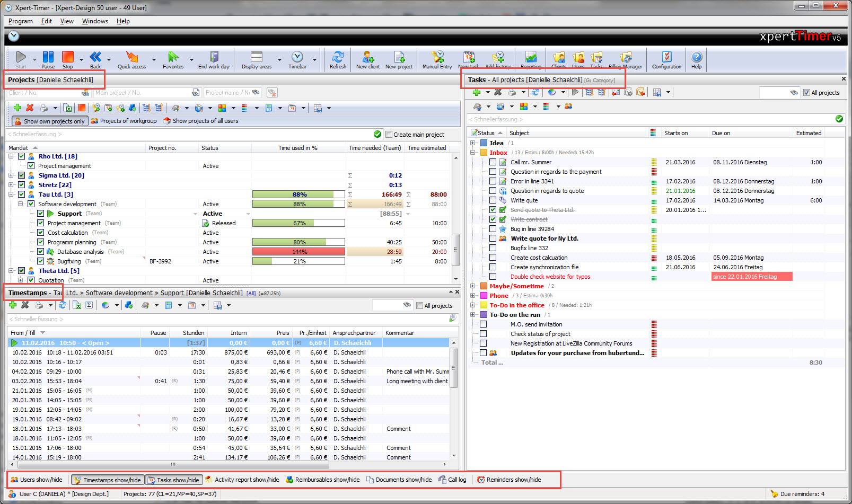
Task: Click the Pause button in the toolbar
Action: pos(48,58)
